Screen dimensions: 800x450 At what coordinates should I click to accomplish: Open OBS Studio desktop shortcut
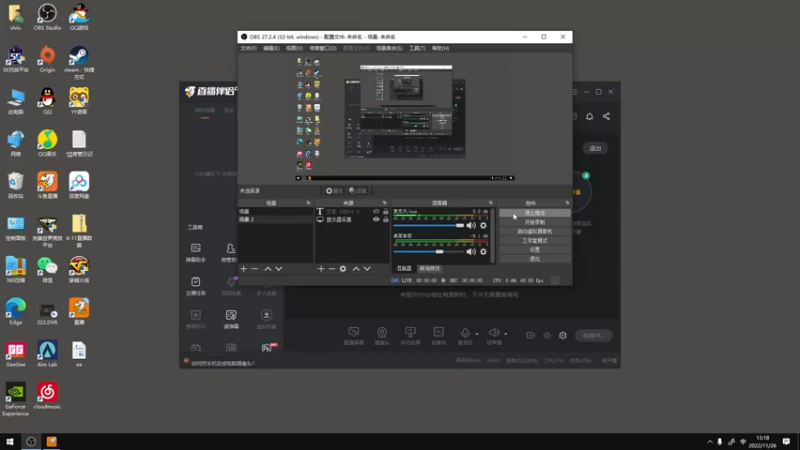click(x=47, y=16)
